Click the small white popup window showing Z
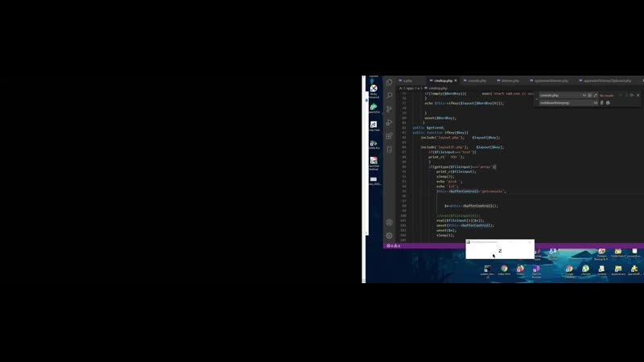Image resolution: width=644 pixels, height=362 pixels. tap(500, 249)
